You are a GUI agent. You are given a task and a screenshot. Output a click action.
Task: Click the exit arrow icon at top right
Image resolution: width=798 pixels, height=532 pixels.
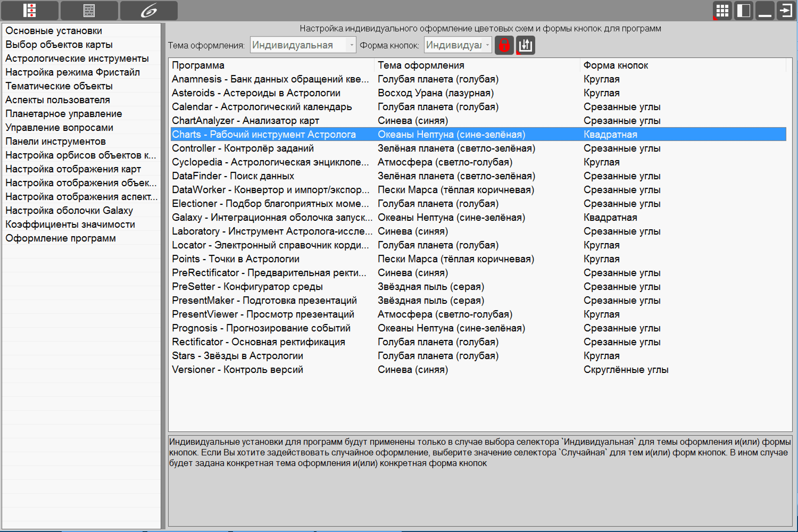pos(786,11)
